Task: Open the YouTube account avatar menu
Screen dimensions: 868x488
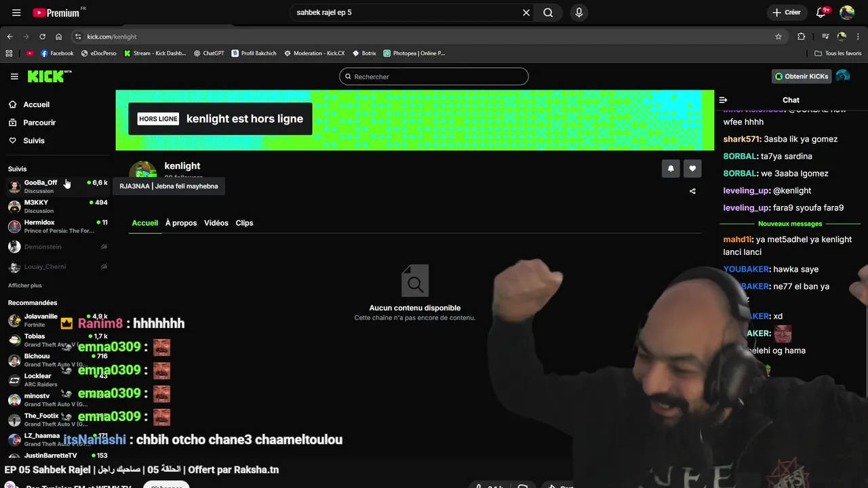Action: coord(846,12)
